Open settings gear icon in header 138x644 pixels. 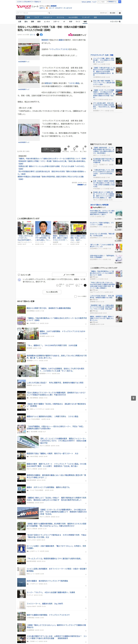120,13
